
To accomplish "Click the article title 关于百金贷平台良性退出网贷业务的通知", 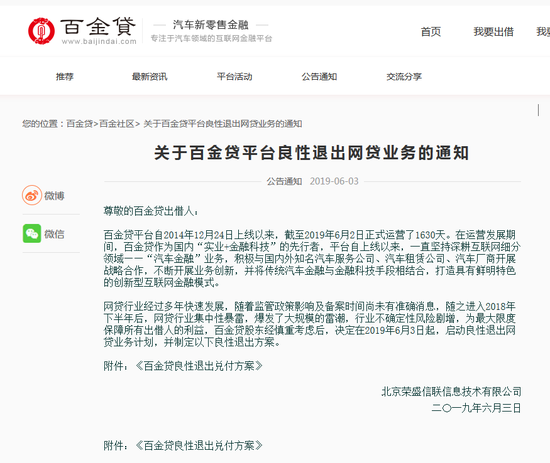I will (311, 153).
